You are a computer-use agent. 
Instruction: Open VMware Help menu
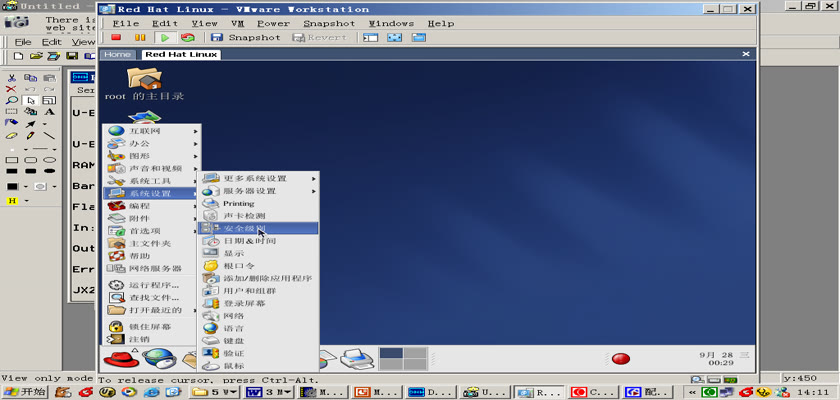[x=441, y=24]
